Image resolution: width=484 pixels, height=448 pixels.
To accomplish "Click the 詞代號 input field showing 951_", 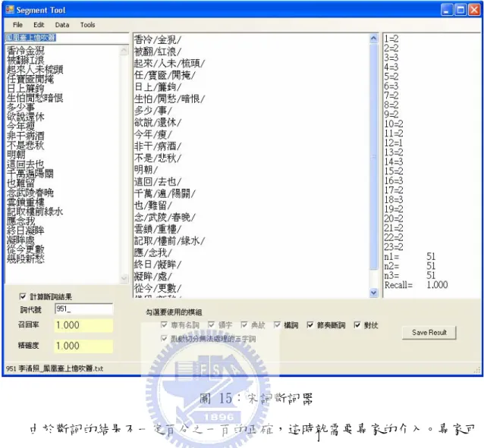I will [x=83, y=309].
